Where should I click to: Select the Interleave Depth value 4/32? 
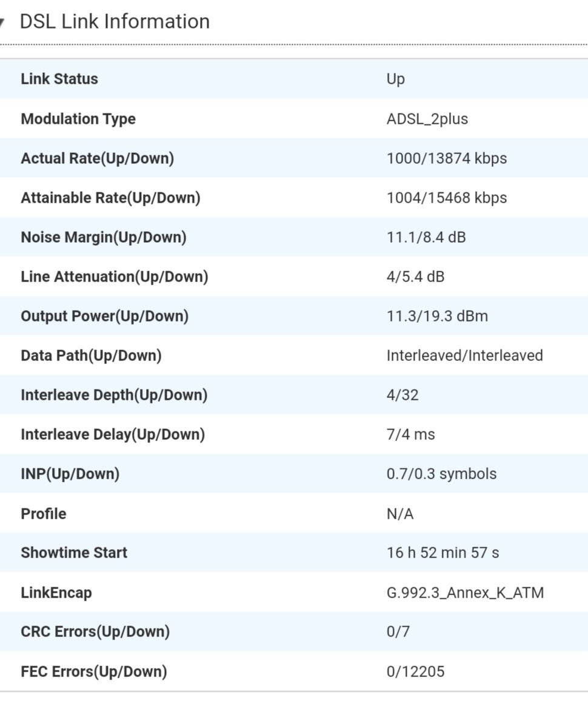403,395
